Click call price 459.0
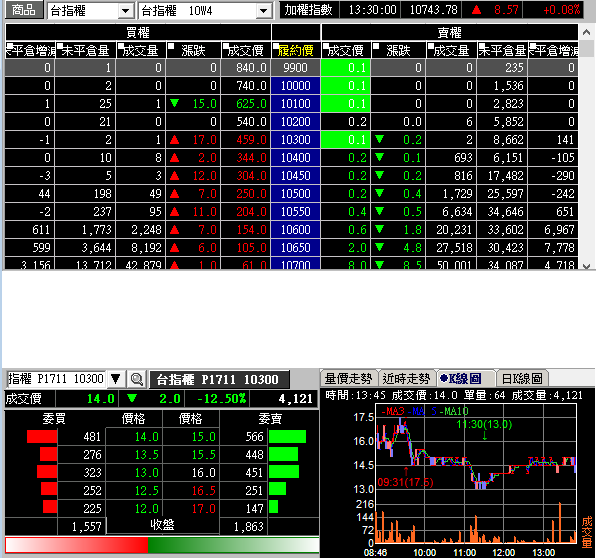Viewport: 596px width, 558px height. point(251,140)
